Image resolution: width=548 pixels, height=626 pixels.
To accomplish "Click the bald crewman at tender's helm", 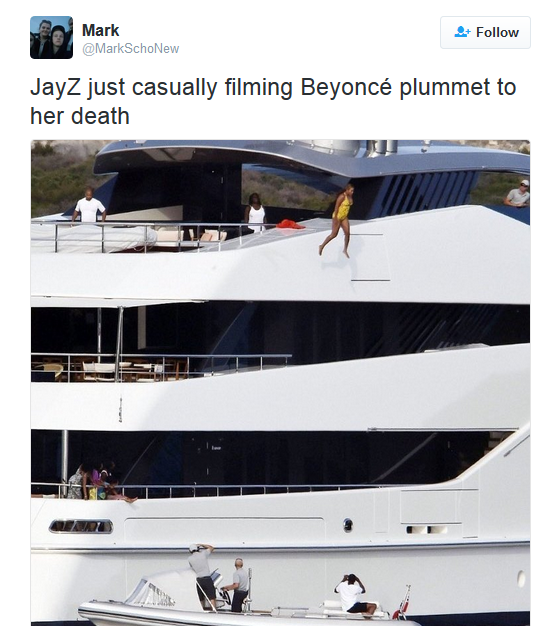I will coord(237,585).
